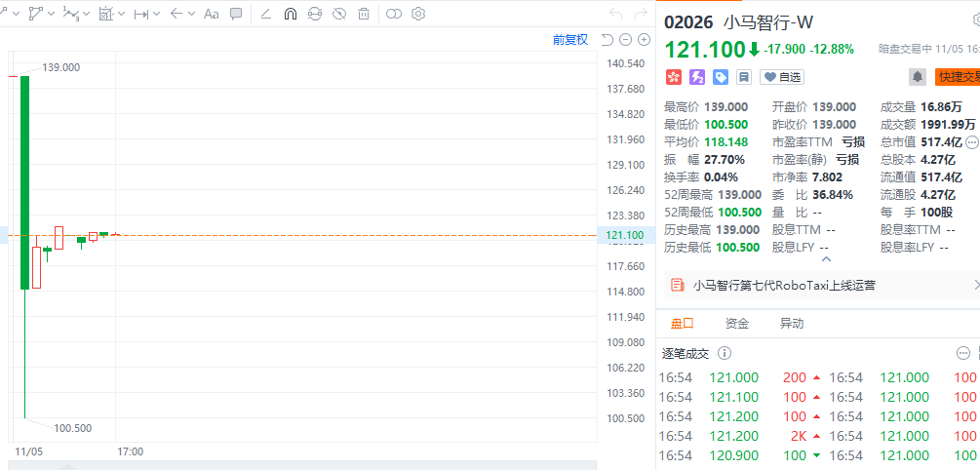Click the redo arrow in toolbar

[x=641, y=13]
